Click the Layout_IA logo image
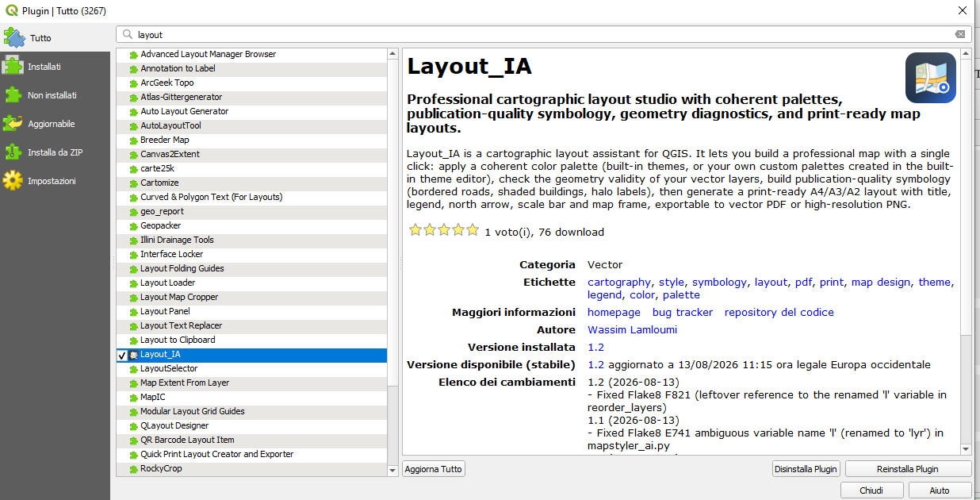This screenshot has height=500, width=980. (931, 78)
